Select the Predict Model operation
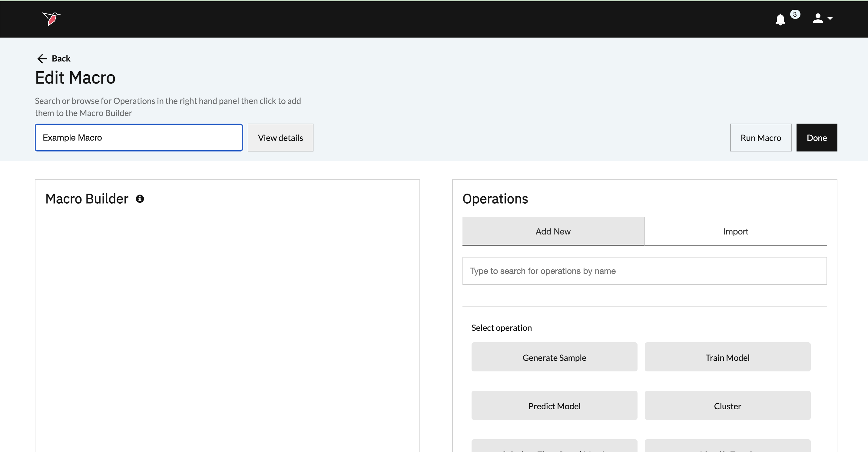Viewport: 868px width, 452px height. click(554, 406)
